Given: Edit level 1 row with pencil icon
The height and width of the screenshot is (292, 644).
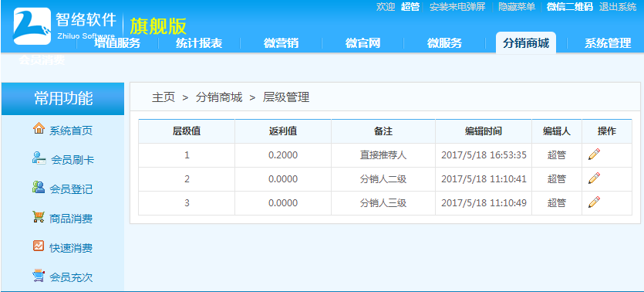Looking at the screenshot, I should click(594, 154).
